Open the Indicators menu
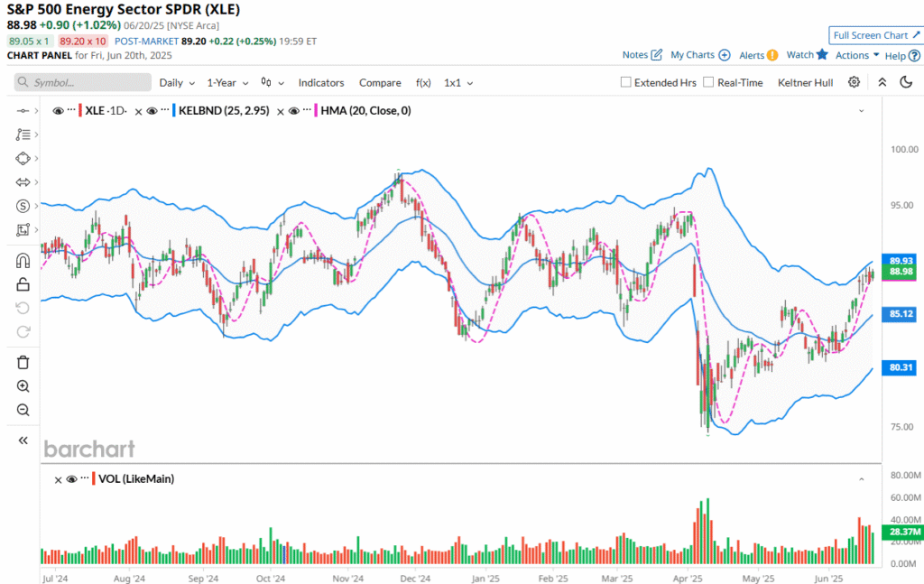Screen dimensions: 924x584 321,82
